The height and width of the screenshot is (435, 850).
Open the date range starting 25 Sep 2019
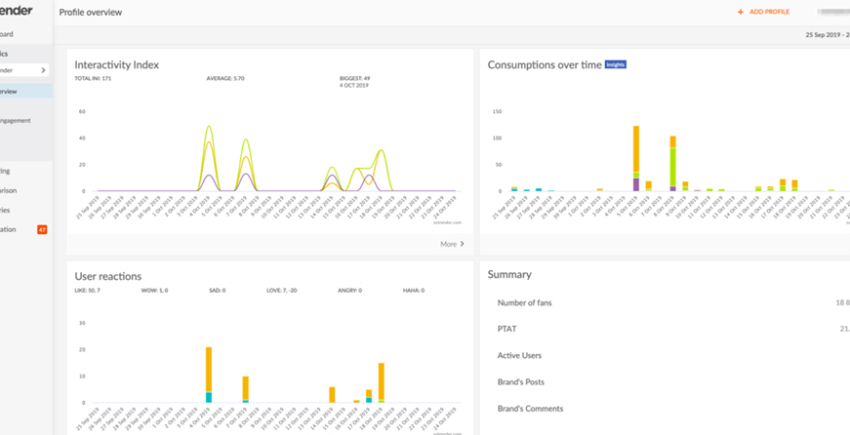(827, 35)
